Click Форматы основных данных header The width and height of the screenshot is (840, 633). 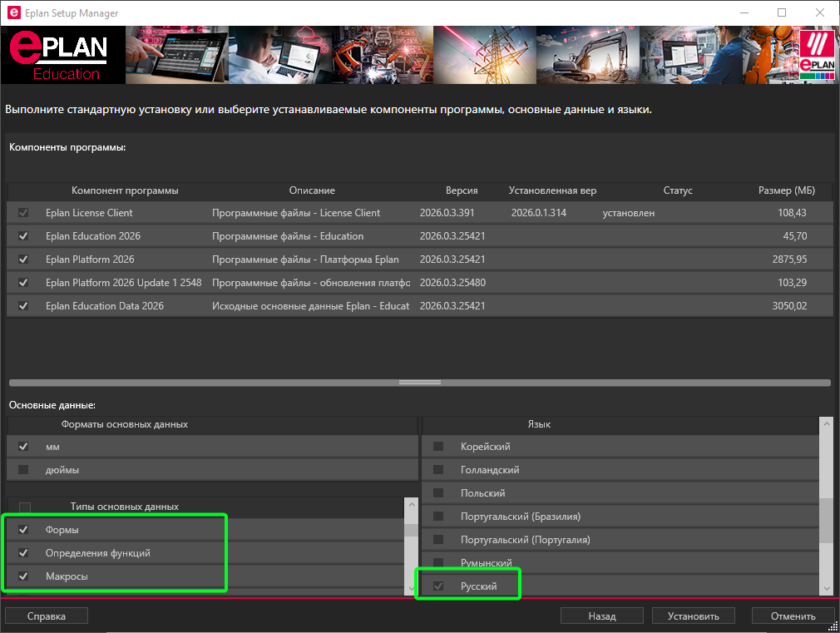(x=124, y=424)
